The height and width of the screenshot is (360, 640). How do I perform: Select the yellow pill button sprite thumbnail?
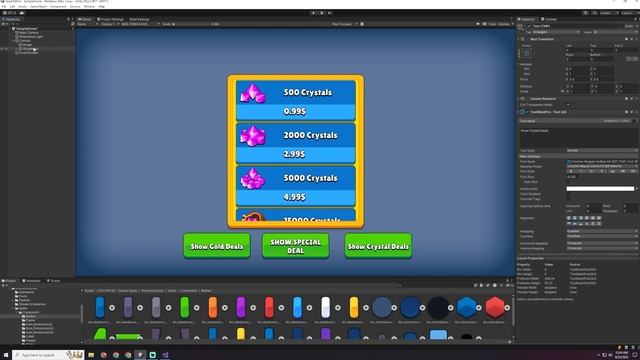coord(353,307)
